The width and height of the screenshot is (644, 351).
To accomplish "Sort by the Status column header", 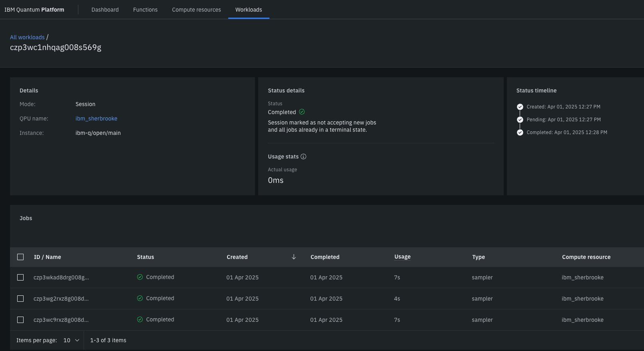I will click(146, 257).
